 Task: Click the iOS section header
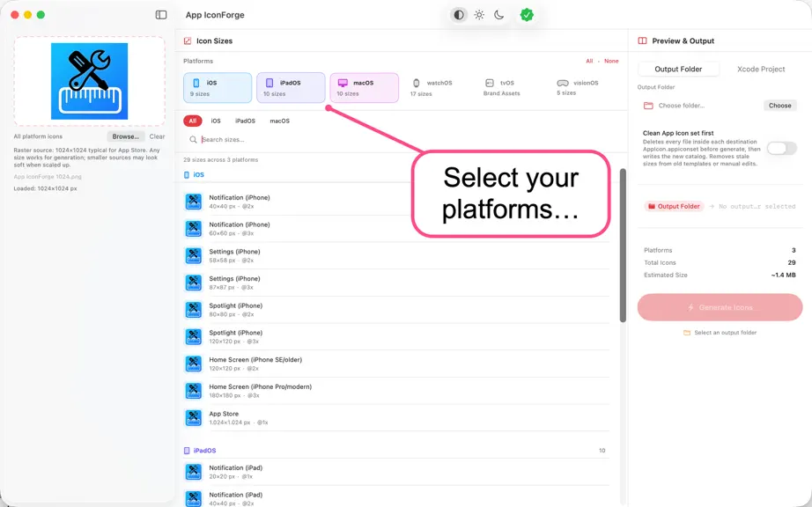point(195,175)
